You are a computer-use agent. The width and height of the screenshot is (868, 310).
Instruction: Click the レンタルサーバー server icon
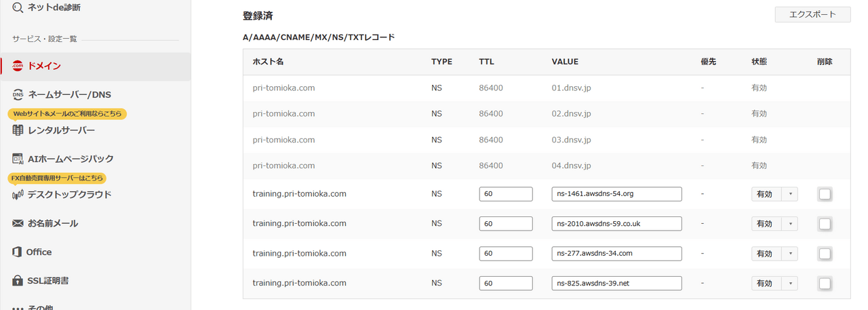click(x=18, y=130)
